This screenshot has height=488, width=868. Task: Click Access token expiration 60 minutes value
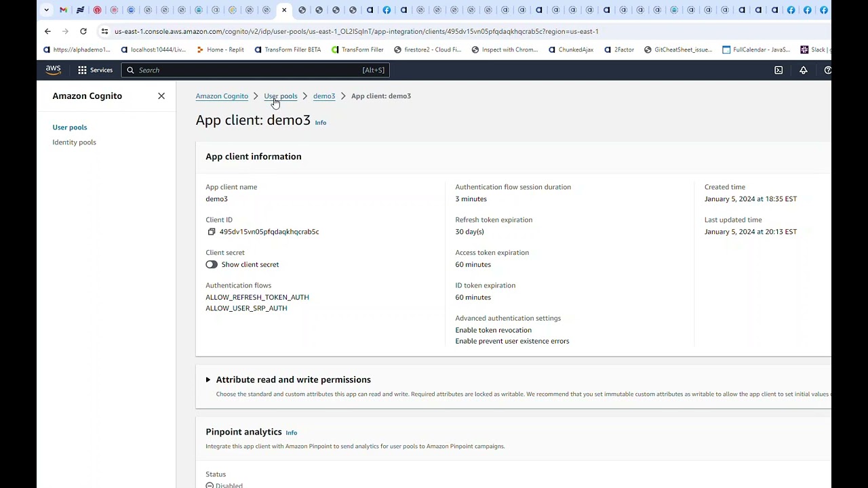pos(473,264)
